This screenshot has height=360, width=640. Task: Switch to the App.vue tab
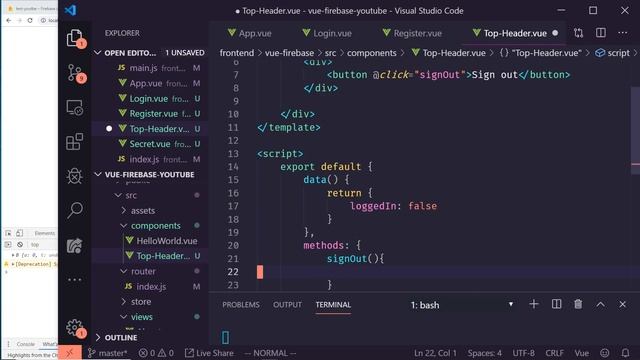(249, 33)
